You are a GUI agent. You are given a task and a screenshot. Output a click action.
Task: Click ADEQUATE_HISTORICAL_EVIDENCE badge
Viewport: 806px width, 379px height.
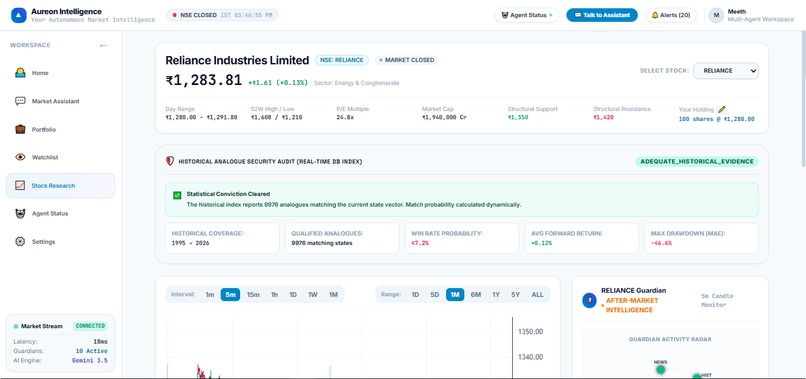pyautogui.click(x=697, y=161)
